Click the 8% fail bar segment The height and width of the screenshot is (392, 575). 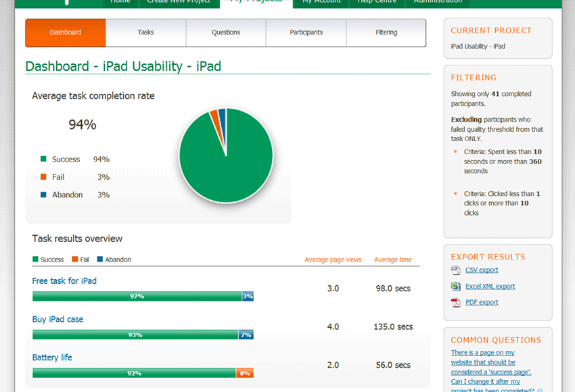tap(245, 373)
